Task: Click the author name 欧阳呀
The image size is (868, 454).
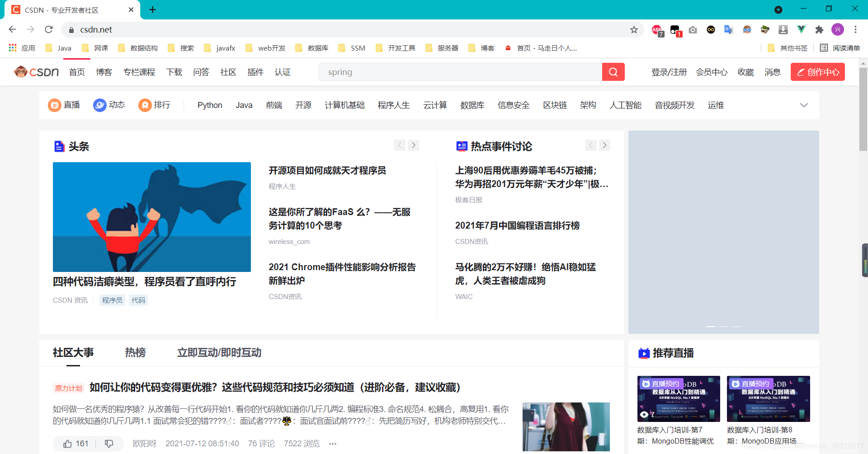Action: coord(145,444)
